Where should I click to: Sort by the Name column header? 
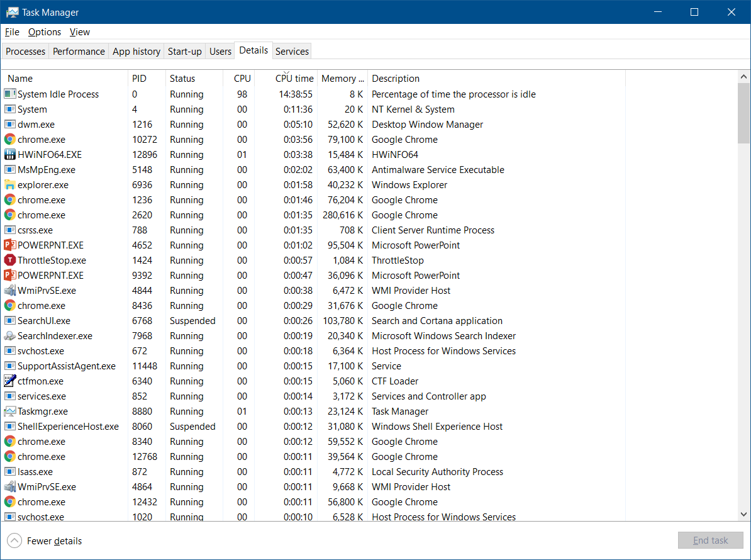65,79
